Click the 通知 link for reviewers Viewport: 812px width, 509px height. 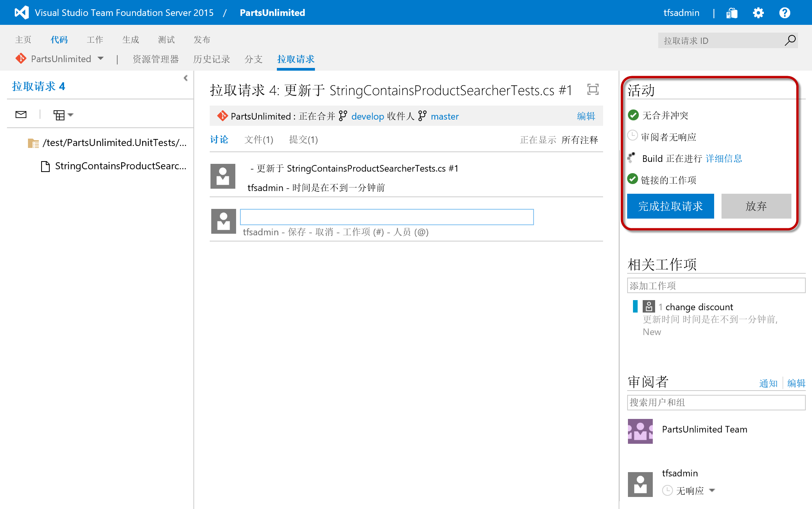(768, 383)
